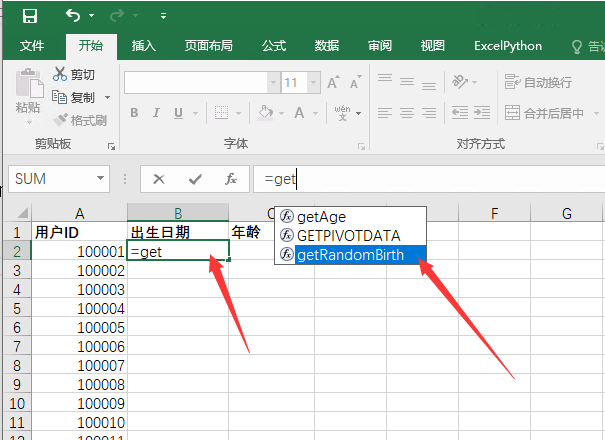Open the 字体 group dialog launcher
Screen dimensions: 605x440
[361, 146]
